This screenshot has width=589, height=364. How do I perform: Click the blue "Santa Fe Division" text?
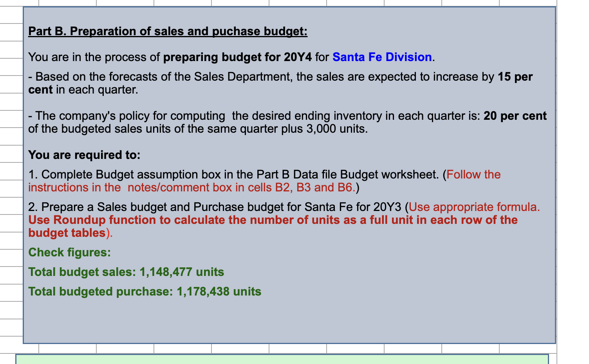click(382, 57)
